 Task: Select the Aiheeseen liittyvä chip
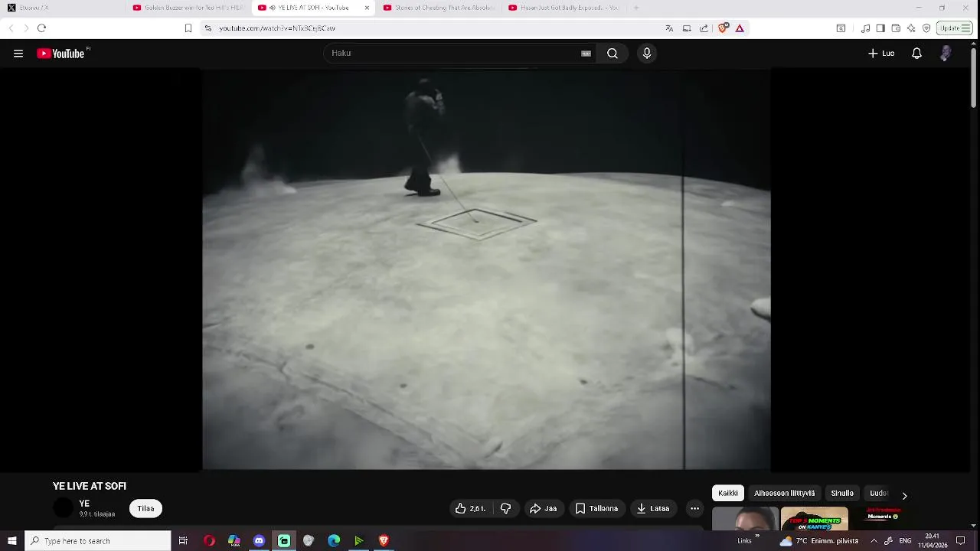click(x=784, y=494)
